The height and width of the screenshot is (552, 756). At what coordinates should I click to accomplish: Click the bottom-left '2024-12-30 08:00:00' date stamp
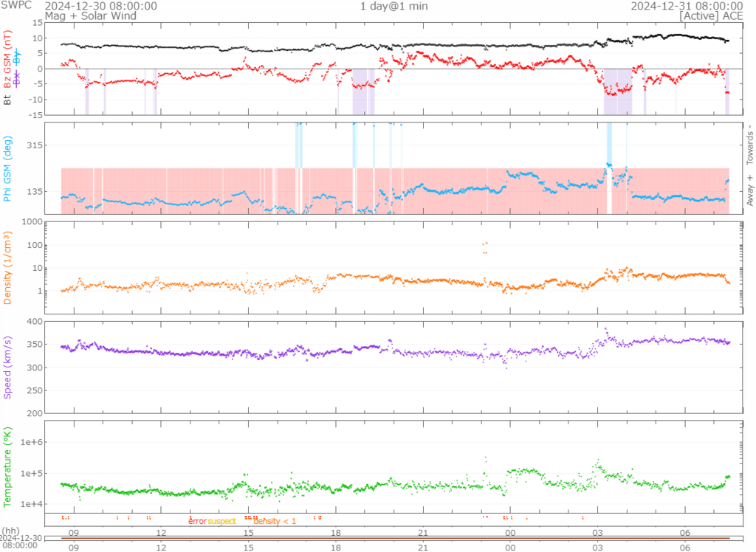[x=20, y=542]
